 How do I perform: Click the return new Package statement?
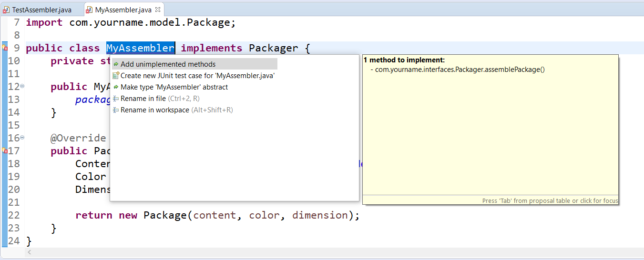(217, 215)
